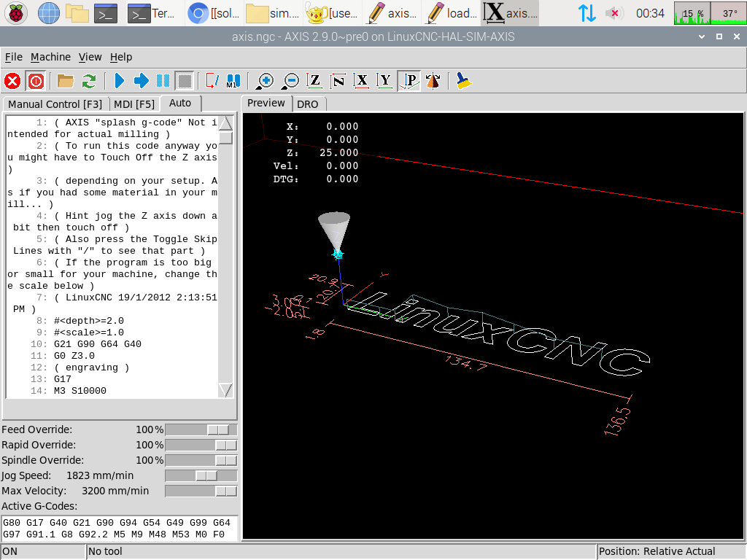
Task: Switch to rotated Z view
Action: [338, 81]
